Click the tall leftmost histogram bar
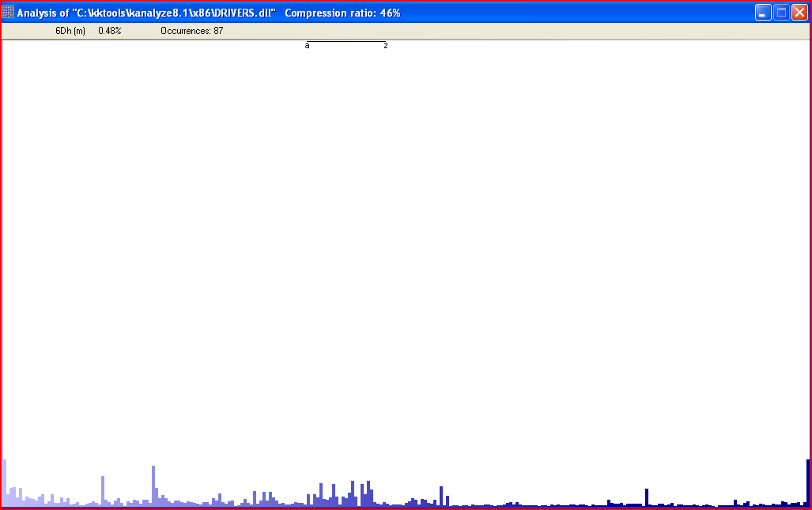 click(x=5, y=482)
